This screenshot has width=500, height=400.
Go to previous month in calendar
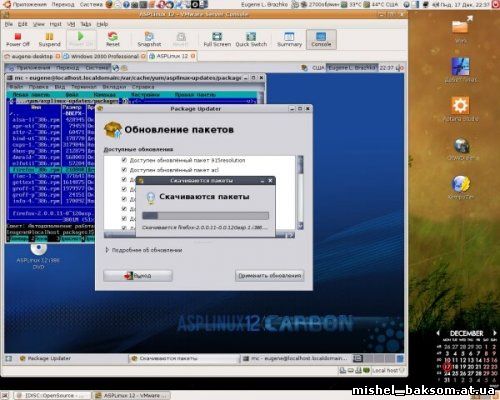point(438,333)
